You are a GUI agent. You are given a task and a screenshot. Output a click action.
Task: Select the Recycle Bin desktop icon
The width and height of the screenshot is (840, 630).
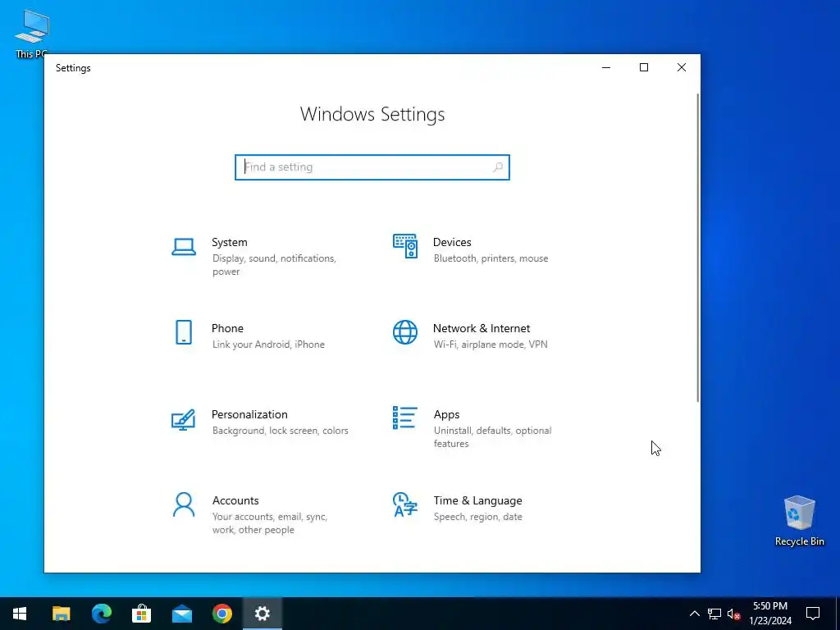(x=799, y=521)
